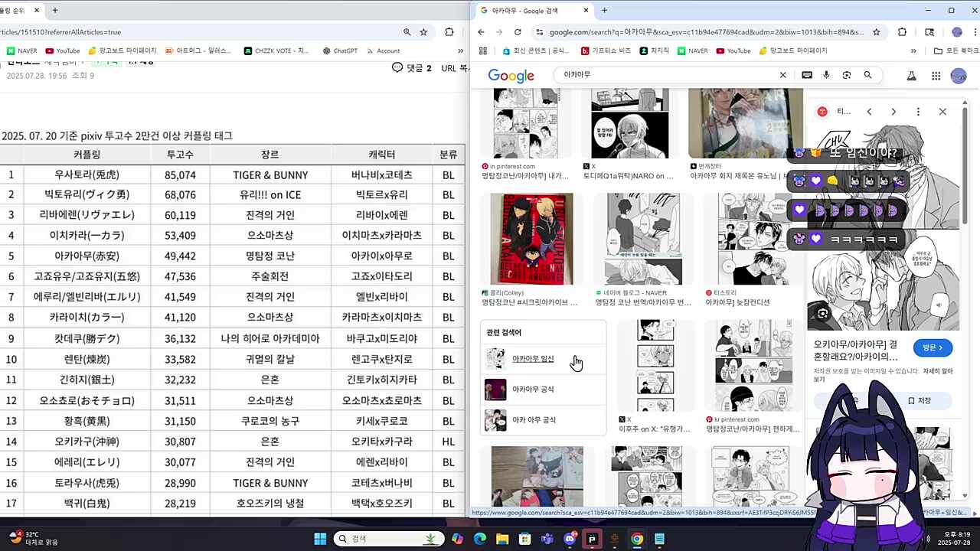Image resolution: width=980 pixels, height=551 pixels.
Task: Expand hidden bookmarks in the Google window
Action: tap(913, 51)
